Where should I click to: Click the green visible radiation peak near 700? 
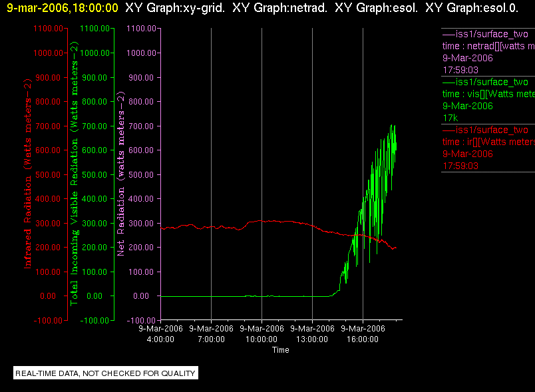pyautogui.click(x=391, y=126)
